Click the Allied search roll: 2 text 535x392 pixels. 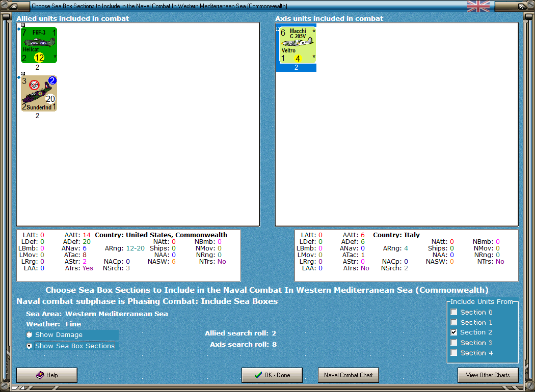(x=240, y=333)
